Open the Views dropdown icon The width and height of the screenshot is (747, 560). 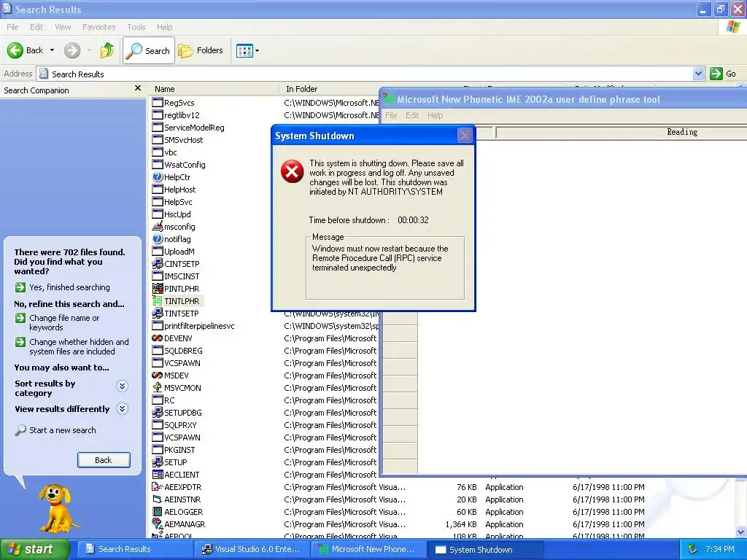(x=248, y=50)
